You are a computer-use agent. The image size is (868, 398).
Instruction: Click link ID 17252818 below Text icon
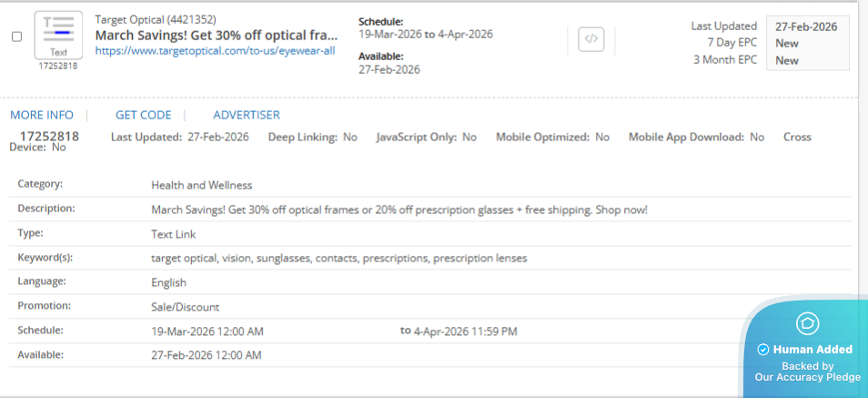[58, 66]
